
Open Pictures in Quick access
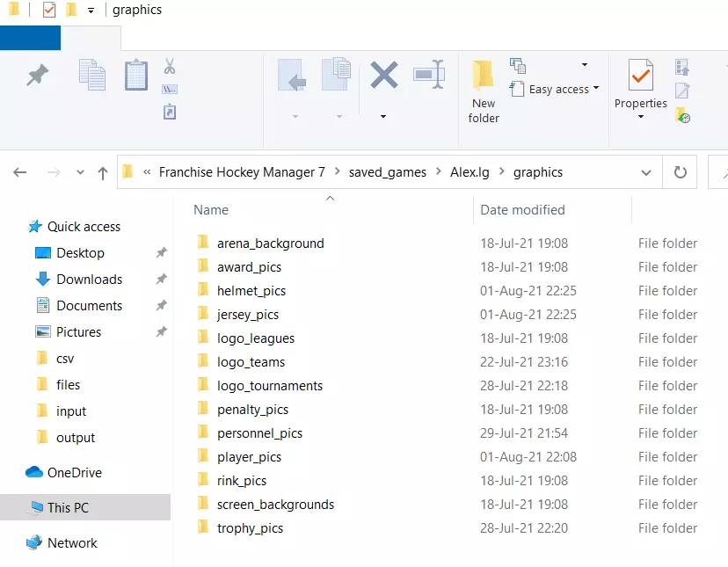coord(69,332)
